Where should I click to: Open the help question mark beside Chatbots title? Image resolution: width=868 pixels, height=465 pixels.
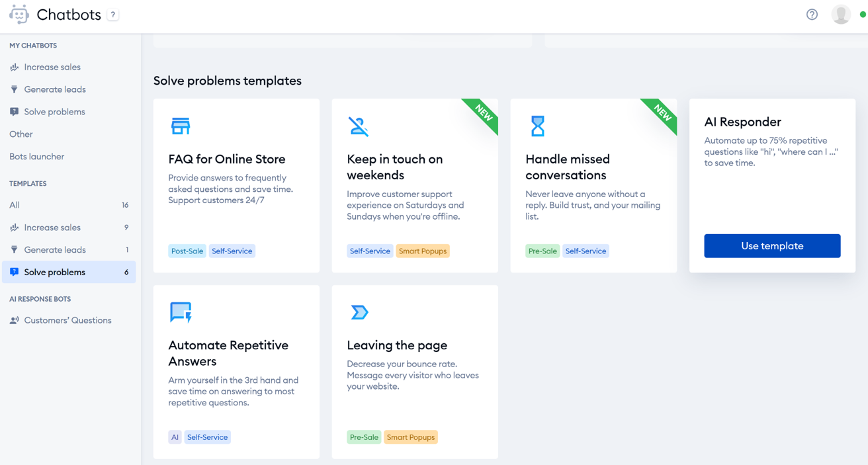(113, 15)
